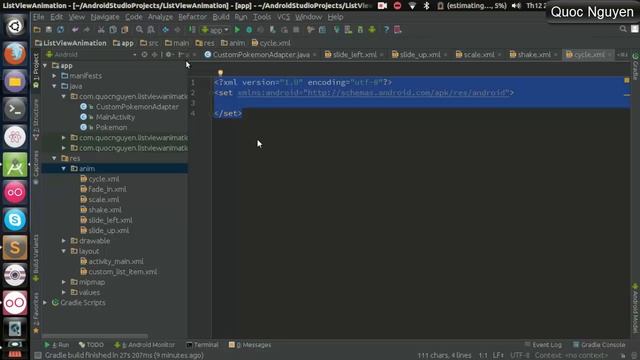The image size is (640, 360).
Task: Open Android Monitor tool window button
Action: [x=145, y=345]
